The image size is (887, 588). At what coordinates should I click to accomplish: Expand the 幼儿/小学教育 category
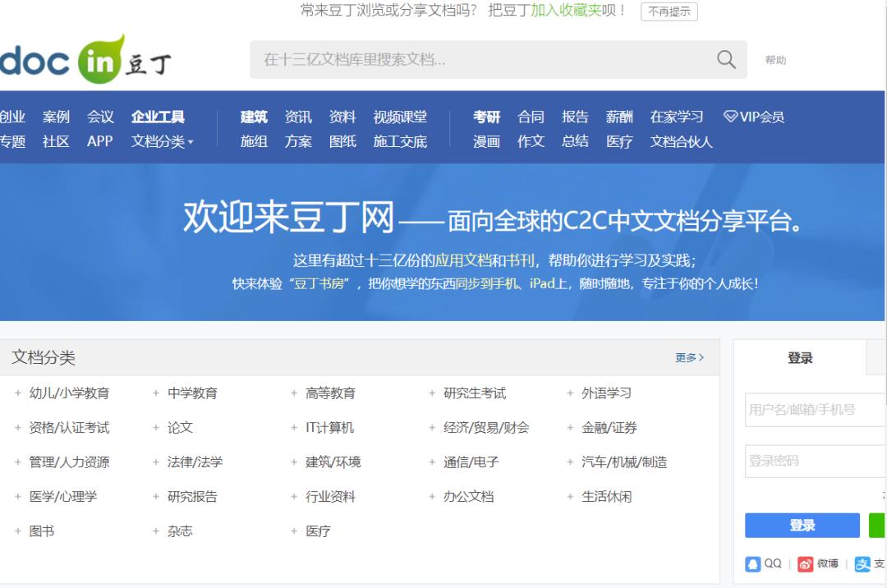[x=17, y=393]
